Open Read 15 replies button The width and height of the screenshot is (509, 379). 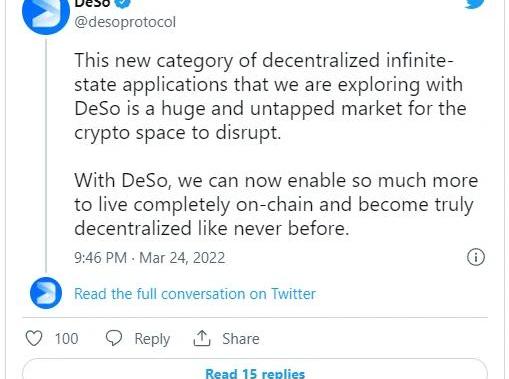click(x=255, y=369)
